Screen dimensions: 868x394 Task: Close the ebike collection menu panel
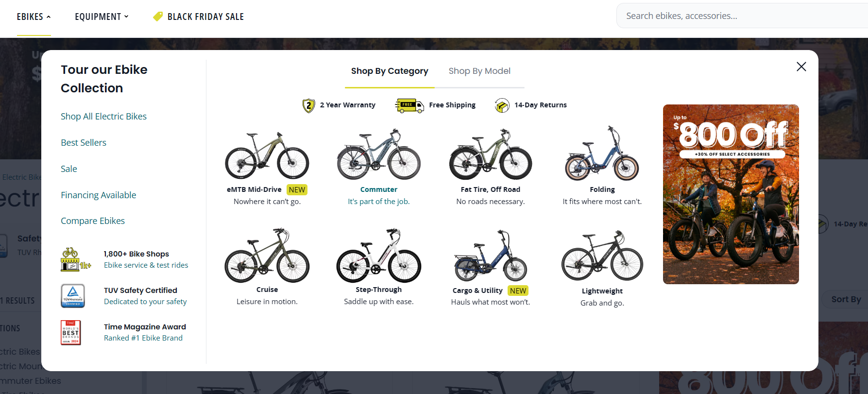coord(801,67)
